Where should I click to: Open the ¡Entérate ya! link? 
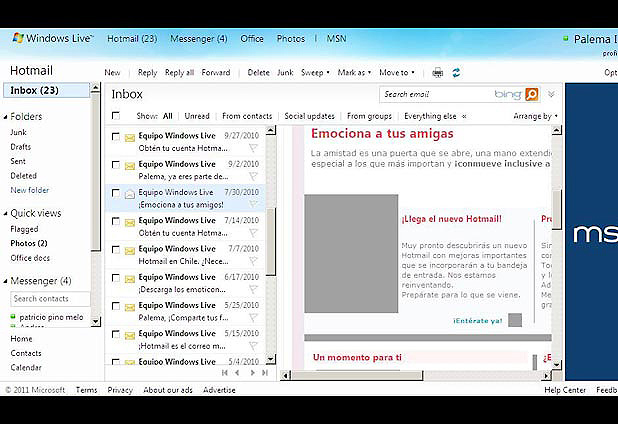[x=477, y=321]
